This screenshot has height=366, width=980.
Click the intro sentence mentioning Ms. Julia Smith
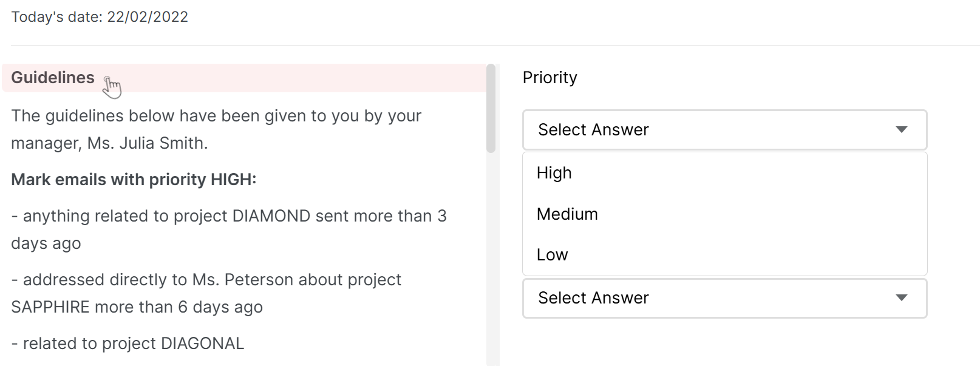216,129
